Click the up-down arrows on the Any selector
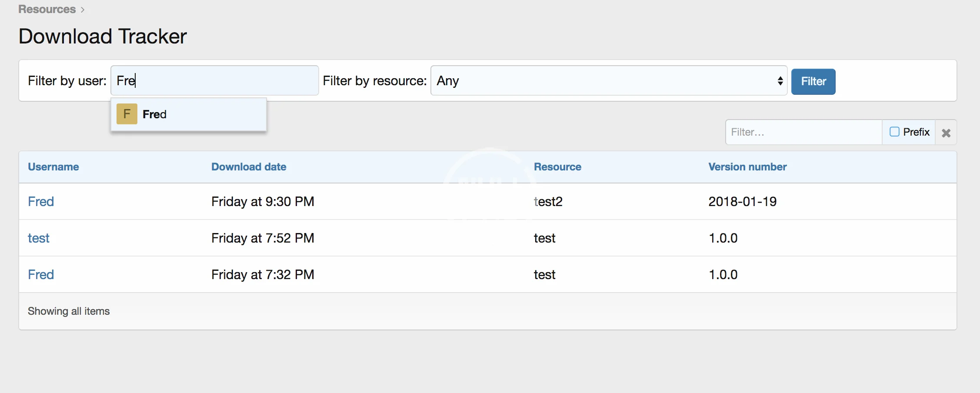 (x=780, y=81)
